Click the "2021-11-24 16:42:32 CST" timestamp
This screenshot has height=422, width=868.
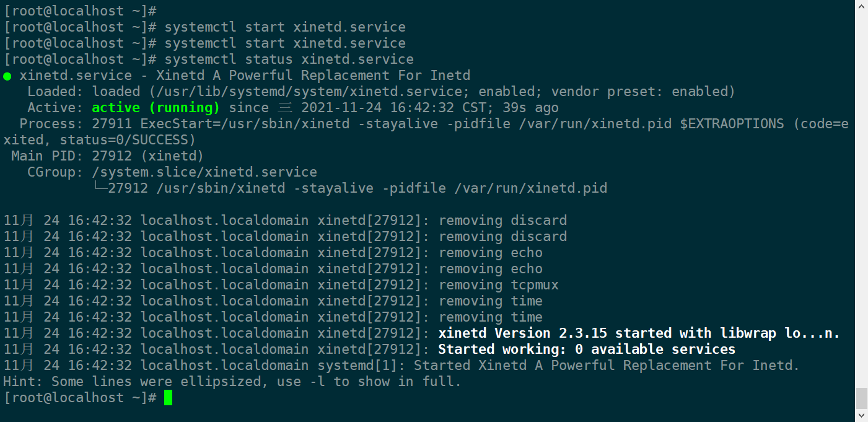390,108
